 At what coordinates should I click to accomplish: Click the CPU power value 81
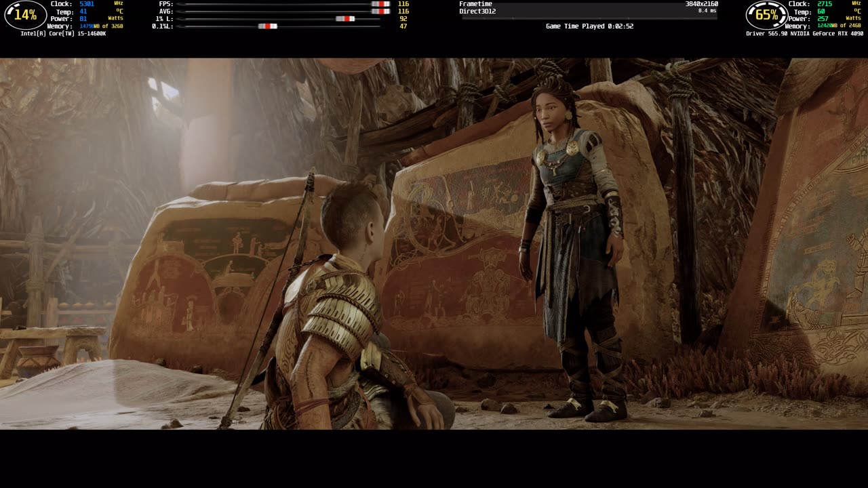[83, 19]
